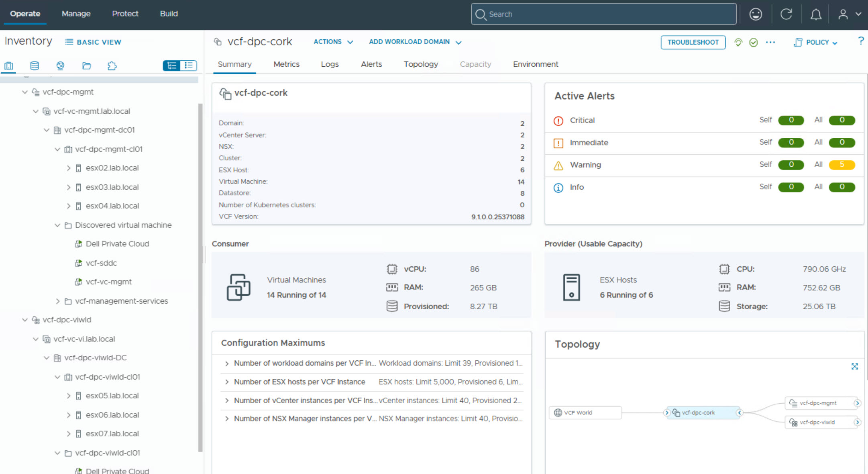868x474 pixels.
Task: Collapse the vcf-dpc-mgmt tree node
Action: point(25,92)
